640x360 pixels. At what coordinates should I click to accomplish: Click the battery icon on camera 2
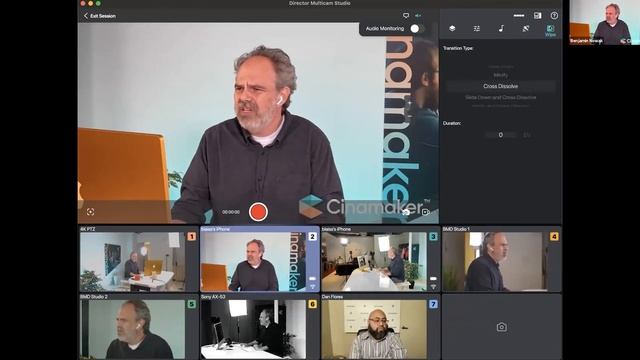pos(312,279)
